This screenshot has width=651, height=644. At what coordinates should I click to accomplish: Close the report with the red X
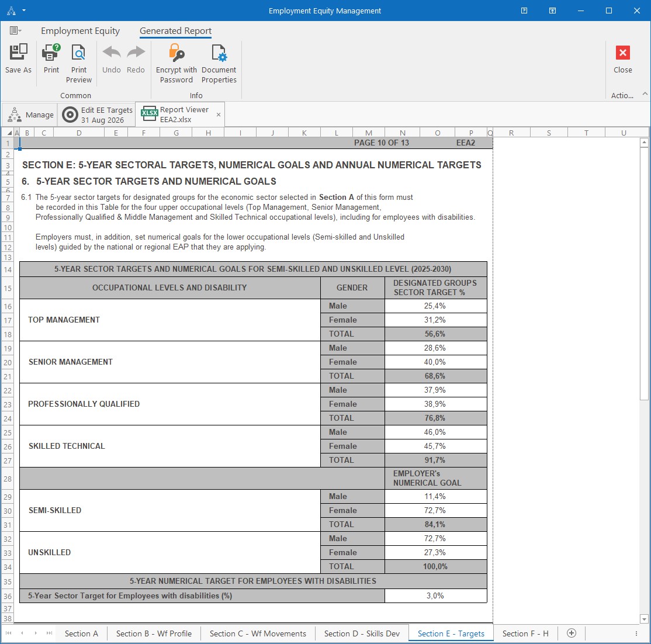[x=623, y=53]
